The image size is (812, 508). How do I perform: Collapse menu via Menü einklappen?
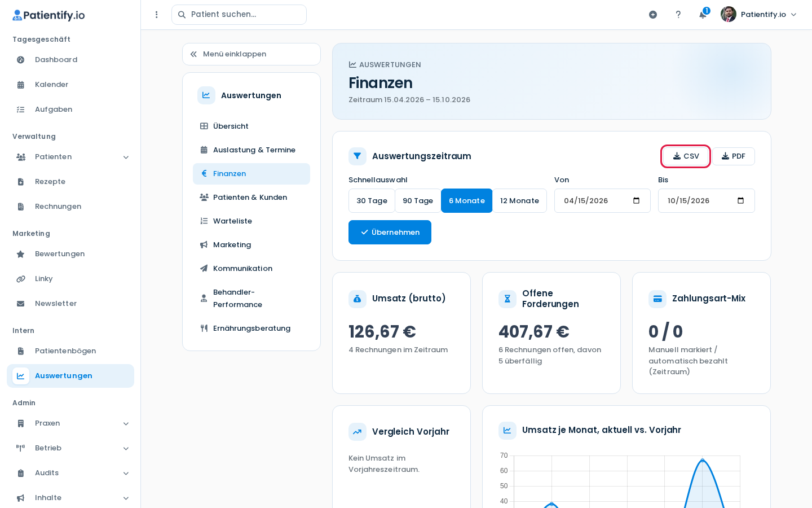[x=251, y=54]
